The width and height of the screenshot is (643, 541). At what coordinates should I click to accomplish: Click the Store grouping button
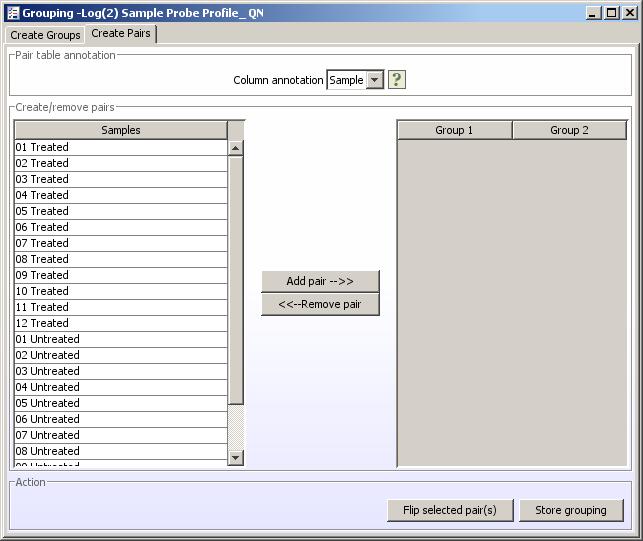571,510
